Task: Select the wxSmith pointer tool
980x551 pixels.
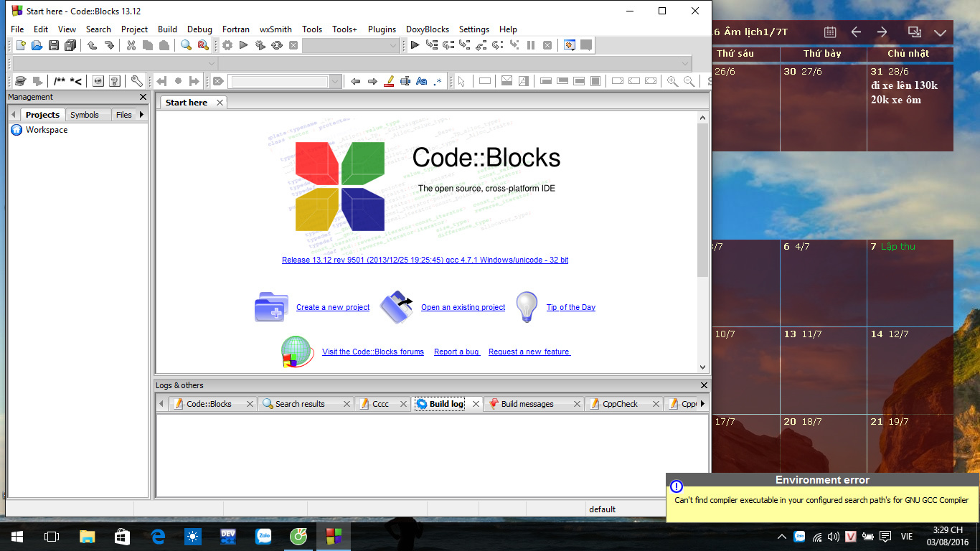Action: click(x=462, y=80)
